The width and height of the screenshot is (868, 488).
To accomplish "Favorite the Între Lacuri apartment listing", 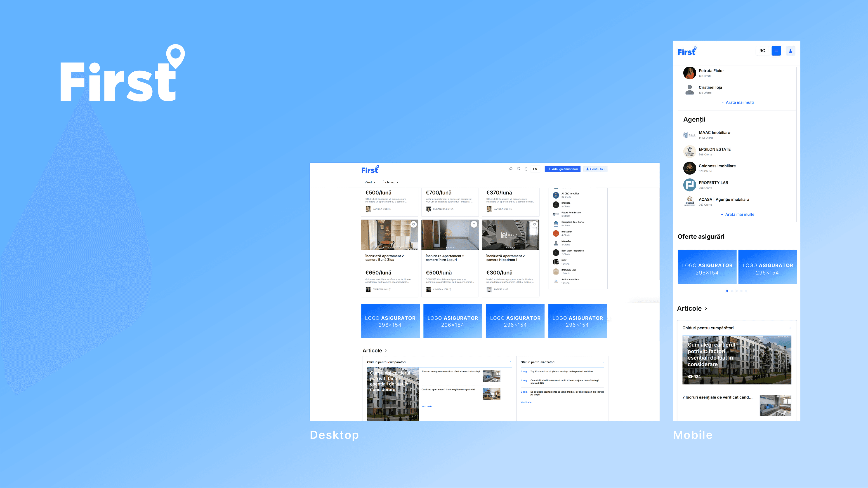I will [x=474, y=224].
